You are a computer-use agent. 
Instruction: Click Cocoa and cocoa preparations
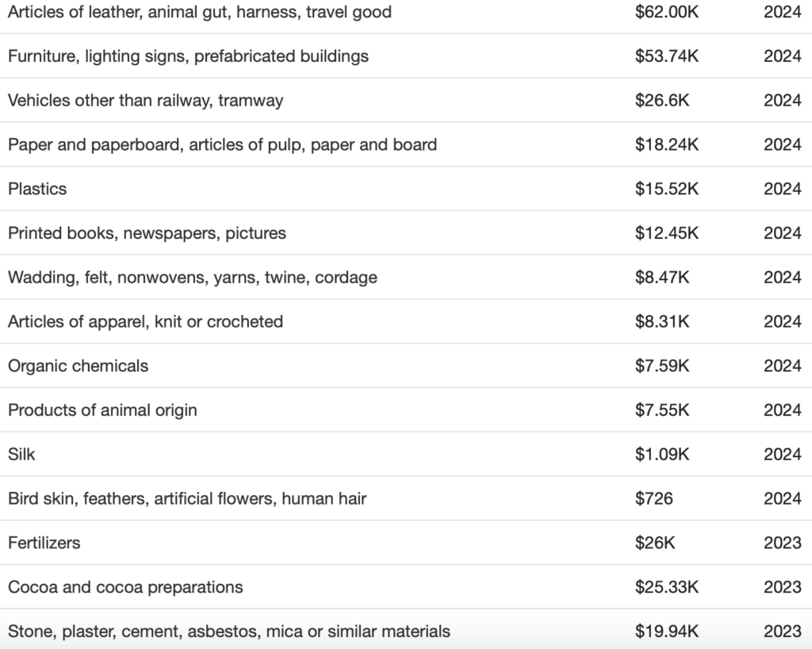click(125, 588)
